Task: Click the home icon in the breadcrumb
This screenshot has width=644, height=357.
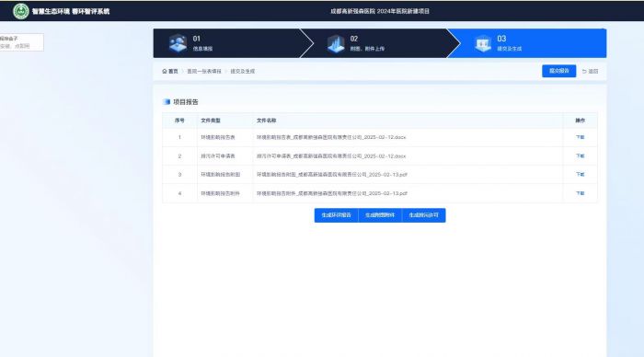Action: 165,71
